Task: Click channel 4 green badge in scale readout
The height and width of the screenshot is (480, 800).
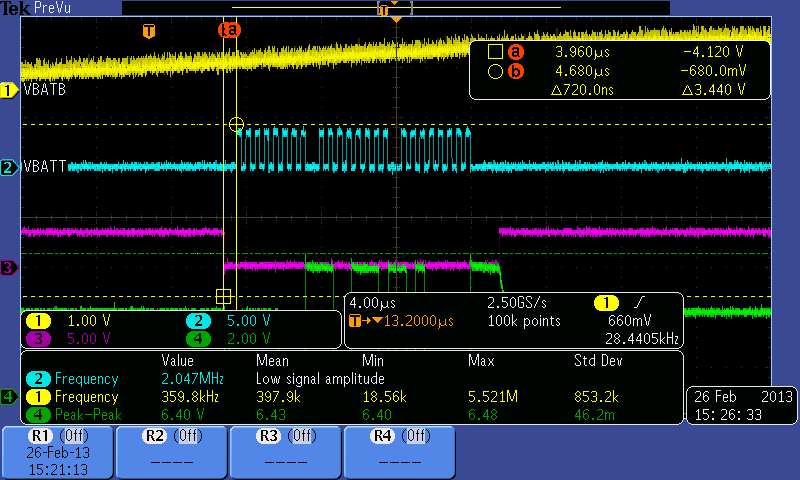Action: tap(198, 339)
